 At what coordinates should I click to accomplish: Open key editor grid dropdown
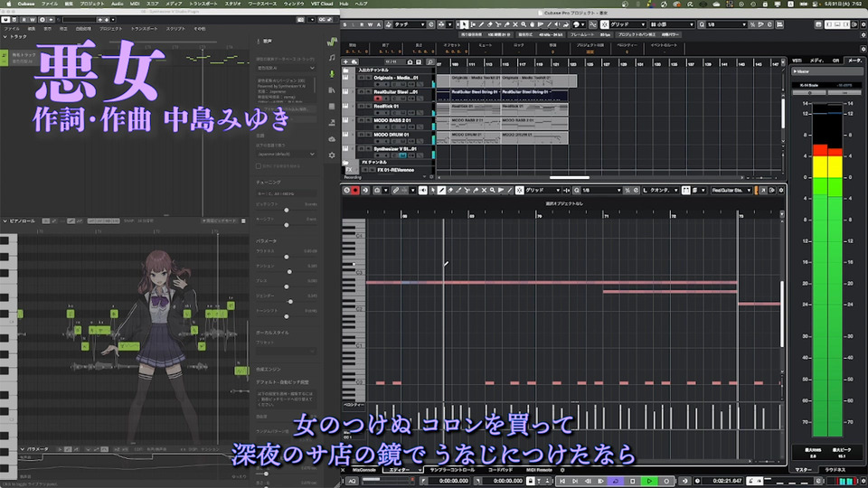click(x=542, y=191)
